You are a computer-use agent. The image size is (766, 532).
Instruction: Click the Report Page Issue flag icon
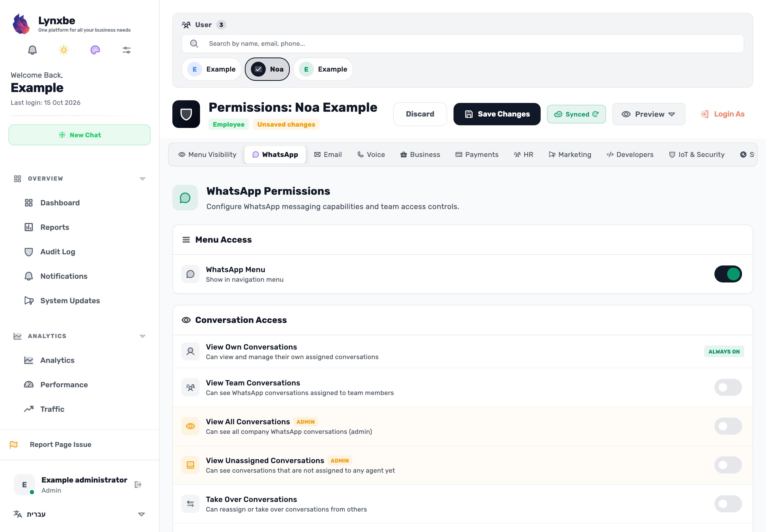click(x=14, y=444)
